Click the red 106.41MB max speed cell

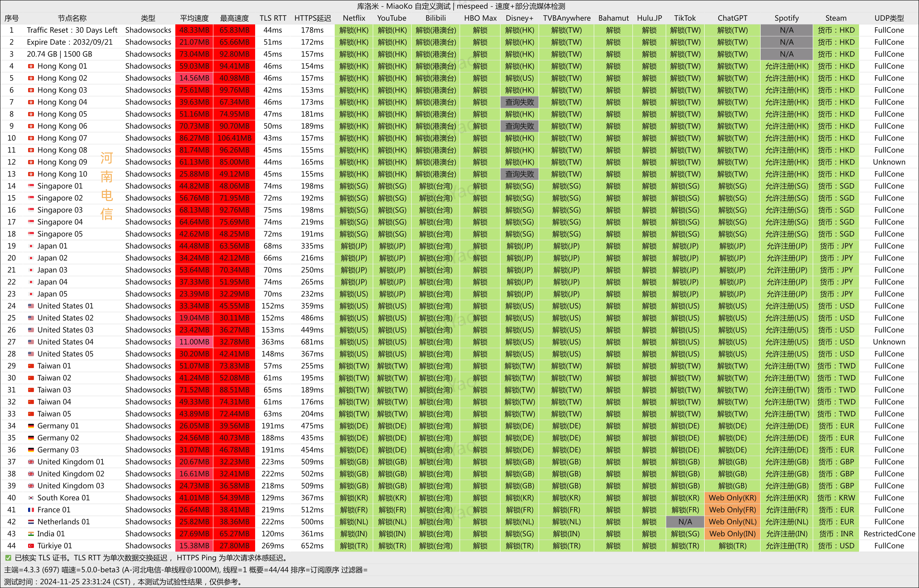[x=234, y=138]
